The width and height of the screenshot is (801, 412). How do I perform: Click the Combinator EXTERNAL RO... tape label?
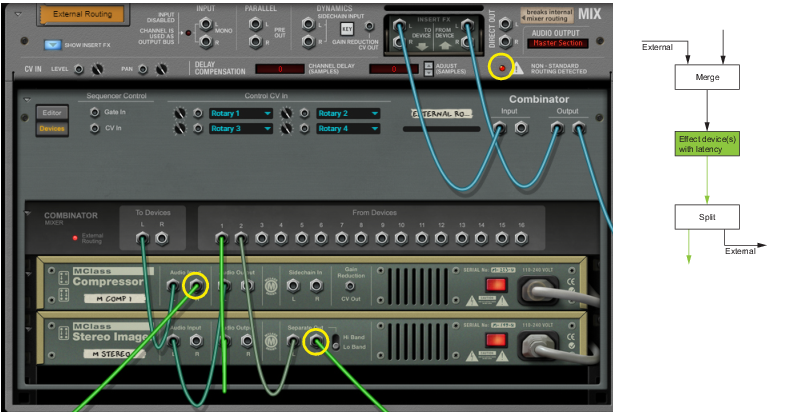[x=442, y=114]
